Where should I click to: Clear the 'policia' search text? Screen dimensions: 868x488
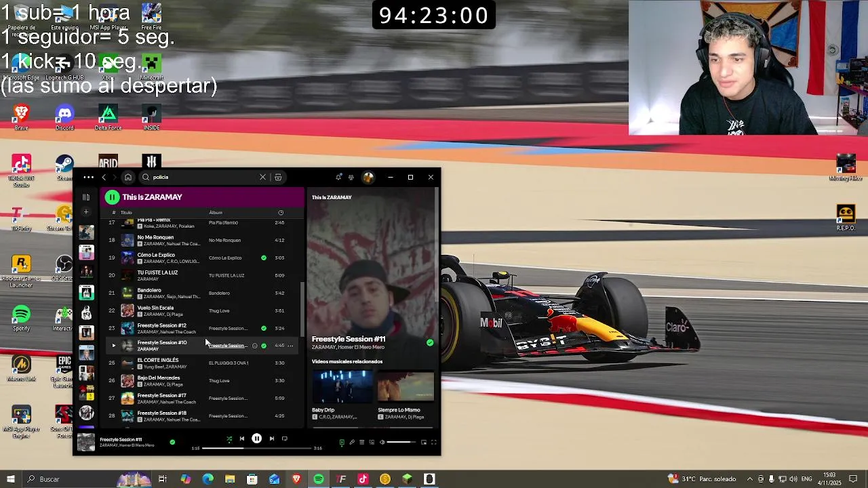(x=262, y=177)
